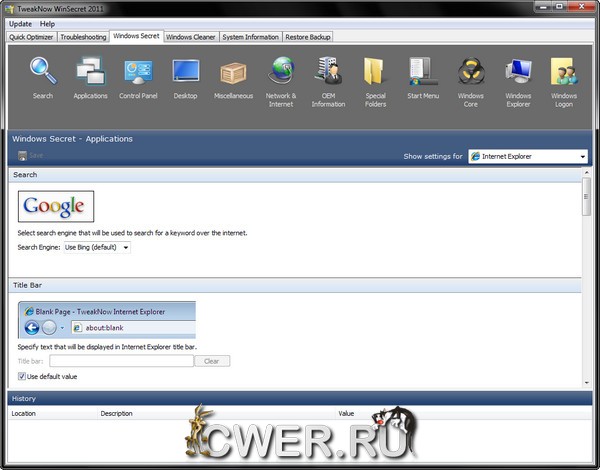This screenshot has height=470, width=600.
Task: Click the Search section header
Action: (x=295, y=175)
